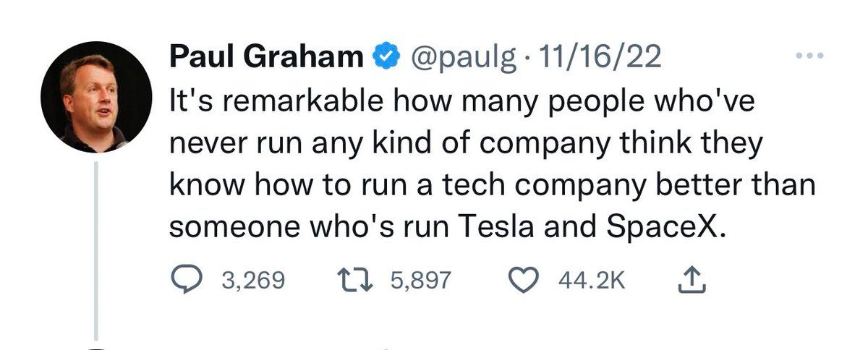This screenshot has width=868, height=350.
Task: Click the blue verified badge
Action: 383,56
